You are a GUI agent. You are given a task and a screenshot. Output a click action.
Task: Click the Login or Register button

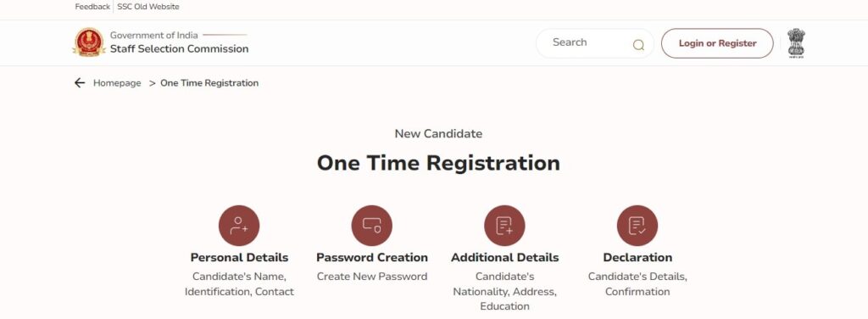pyautogui.click(x=717, y=43)
